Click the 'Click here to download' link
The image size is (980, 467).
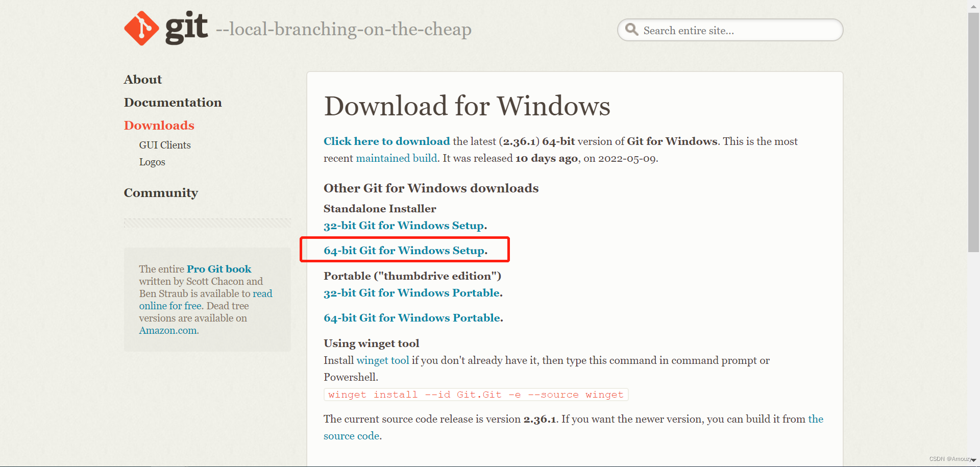[x=387, y=141]
